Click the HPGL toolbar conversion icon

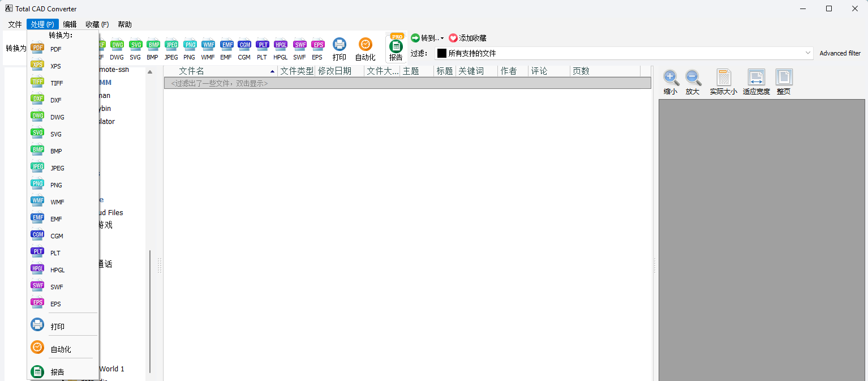(x=281, y=49)
